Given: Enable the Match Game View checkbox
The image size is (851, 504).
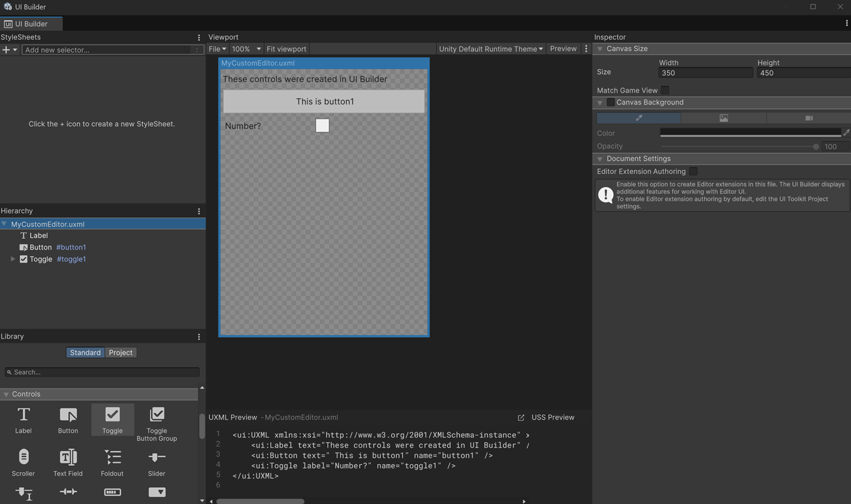Looking at the screenshot, I should [x=665, y=90].
